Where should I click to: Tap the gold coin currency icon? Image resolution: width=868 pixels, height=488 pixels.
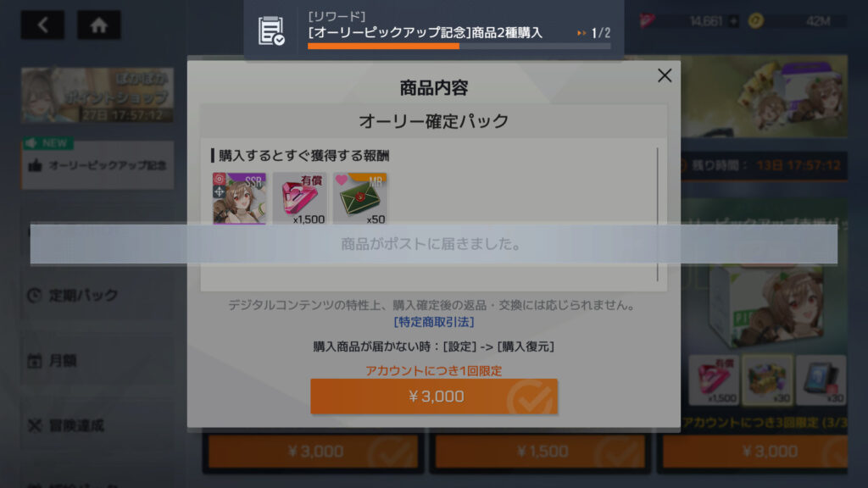pos(755,21)
